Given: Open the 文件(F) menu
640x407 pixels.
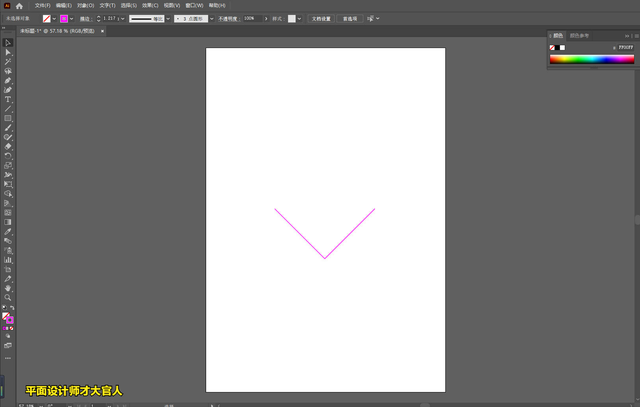Looking at the screenshot, I should (x=42, y=5).
